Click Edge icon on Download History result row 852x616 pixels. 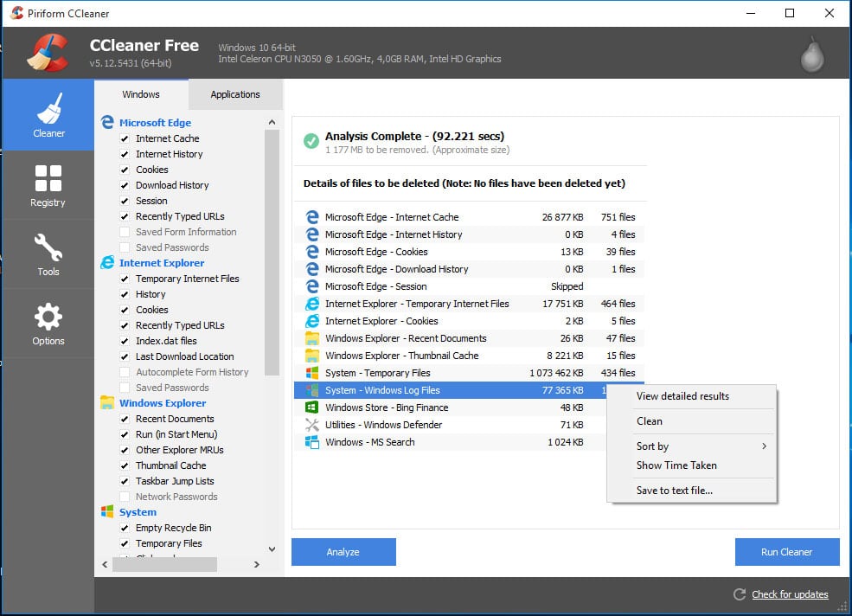[x=312, y=269]
